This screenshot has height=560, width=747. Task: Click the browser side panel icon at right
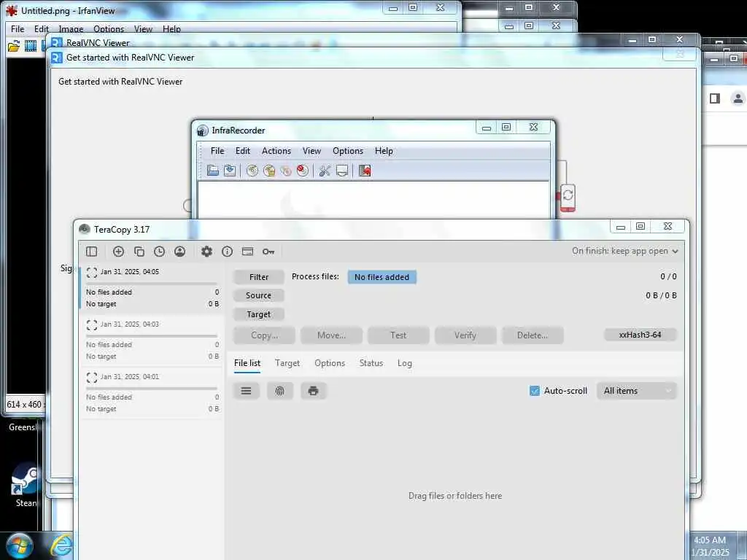pyautogui.click(x=715, y=98)
